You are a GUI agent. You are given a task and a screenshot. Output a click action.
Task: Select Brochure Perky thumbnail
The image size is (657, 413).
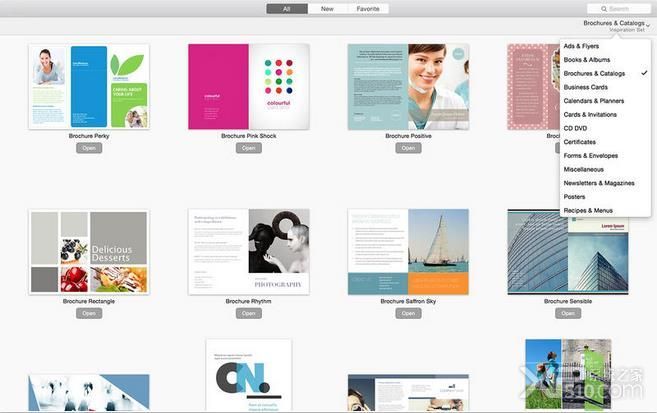[x=89, y=86]
